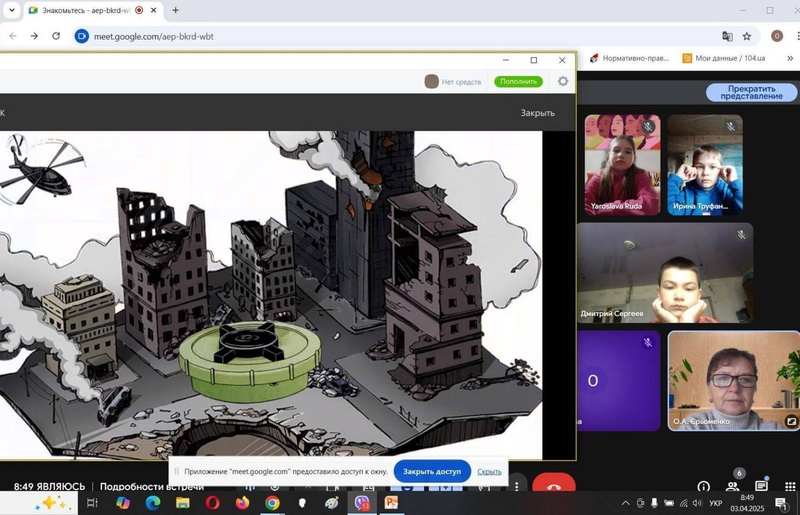Open the Chrome profile avatar
The height and width of the screenshot is (515, 800).
(777, 36)
